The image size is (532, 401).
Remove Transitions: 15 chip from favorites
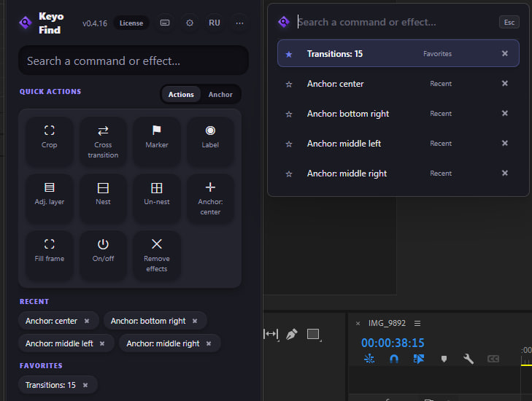click(85, 385)
